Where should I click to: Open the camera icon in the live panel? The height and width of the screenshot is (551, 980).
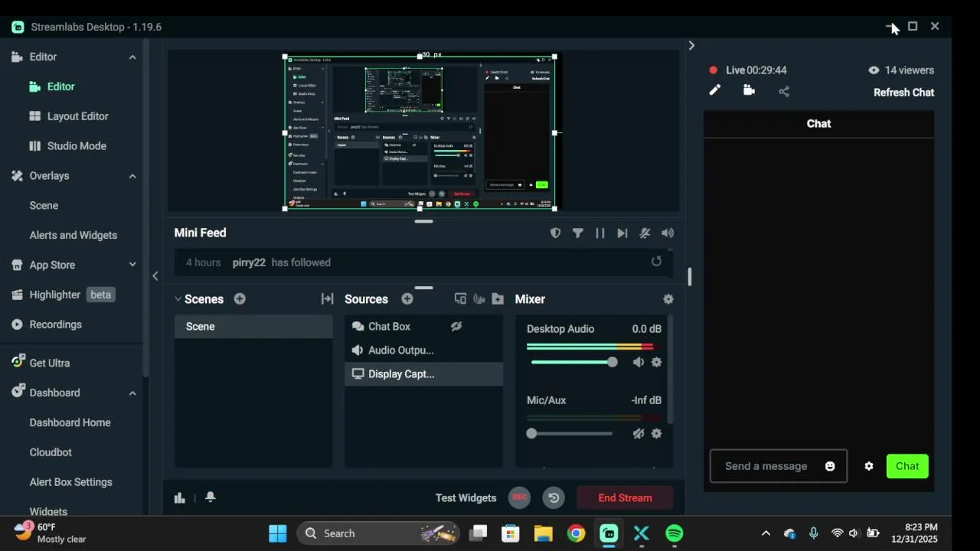tap(749, 90)
